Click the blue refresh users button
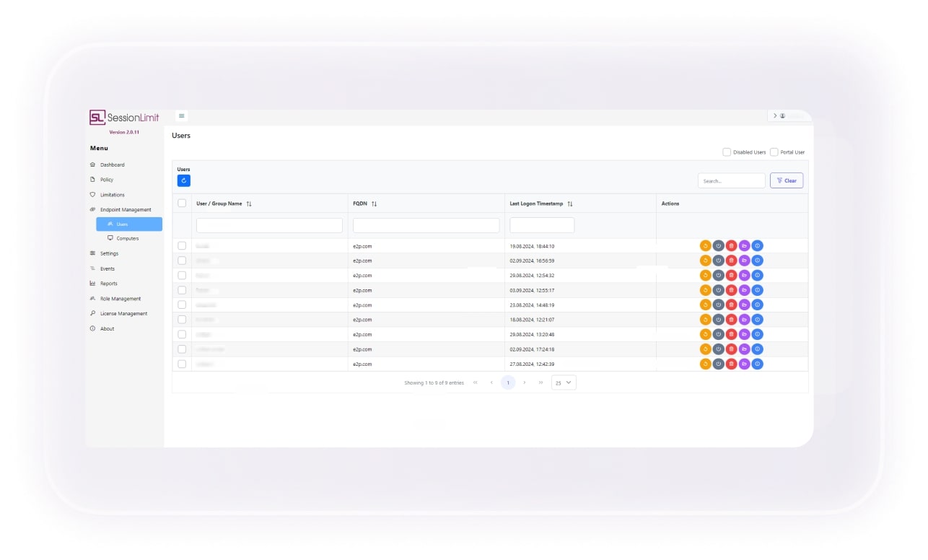The height and width of the screenshot is (560, 928). 184,180
